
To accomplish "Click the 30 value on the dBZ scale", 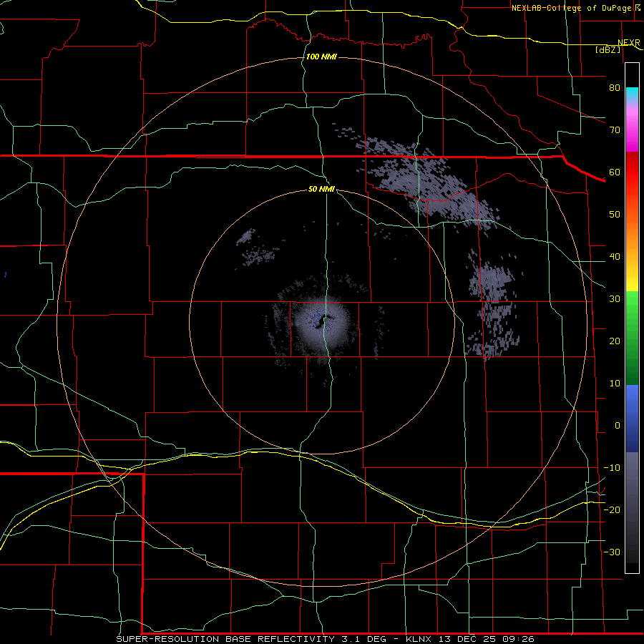I will click(x=615, y=299).
